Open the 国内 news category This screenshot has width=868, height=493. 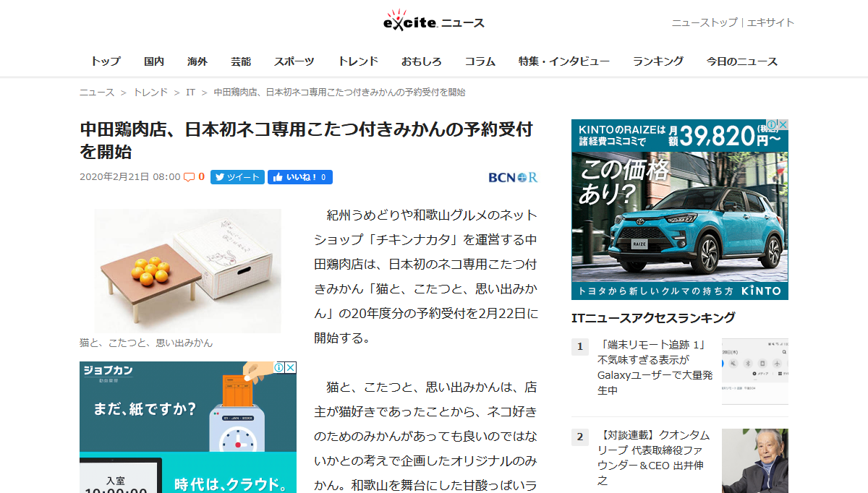click(154, 61)
